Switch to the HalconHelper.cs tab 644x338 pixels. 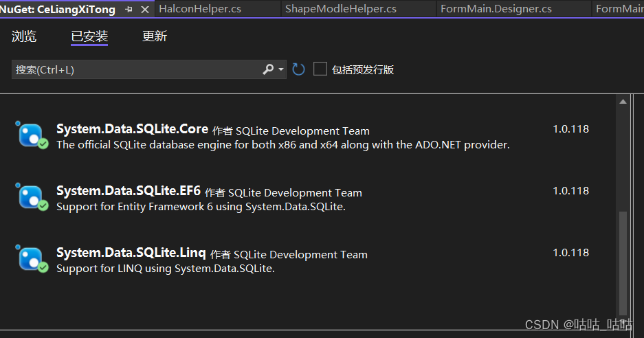(200, 9)
